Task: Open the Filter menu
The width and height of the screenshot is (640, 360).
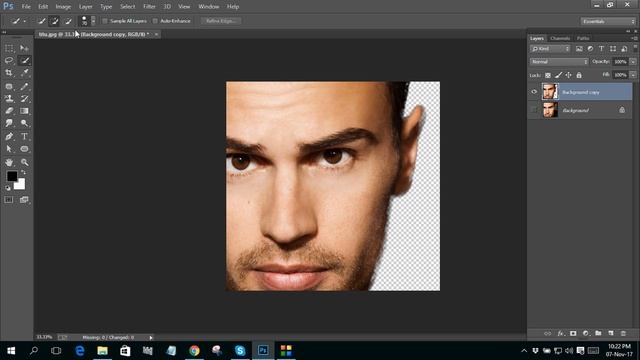Action: click(149, 7)
